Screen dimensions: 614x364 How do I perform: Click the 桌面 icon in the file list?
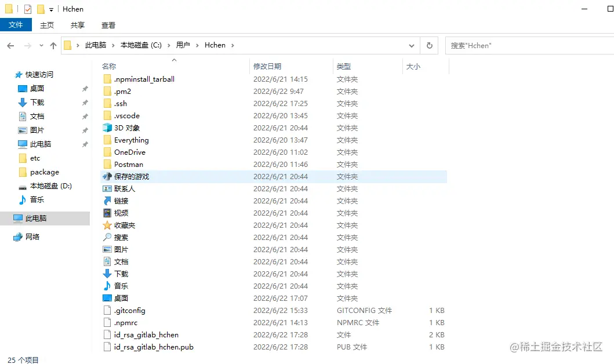point(107,298)
